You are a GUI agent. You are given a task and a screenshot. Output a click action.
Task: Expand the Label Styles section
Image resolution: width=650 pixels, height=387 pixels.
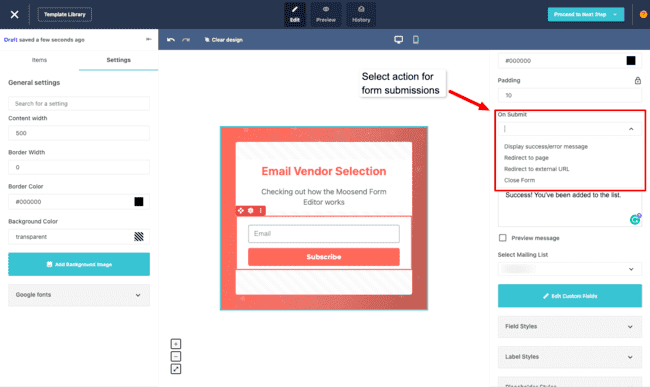570,357
